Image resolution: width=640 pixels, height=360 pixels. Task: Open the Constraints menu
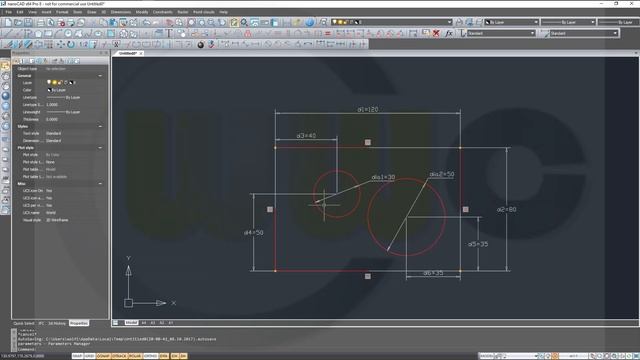[x=162, y=12]
